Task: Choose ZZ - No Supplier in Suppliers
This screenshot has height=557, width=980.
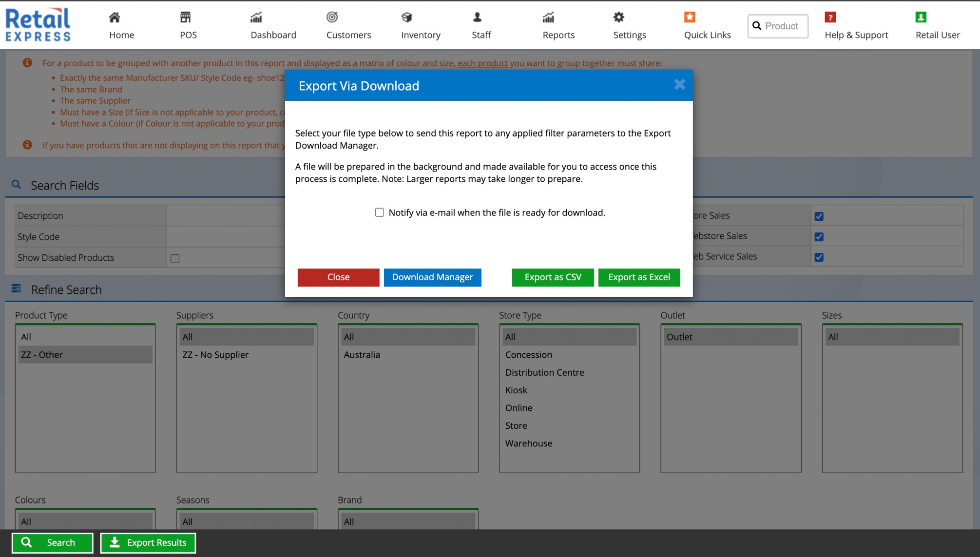Action: pos(215,355)
